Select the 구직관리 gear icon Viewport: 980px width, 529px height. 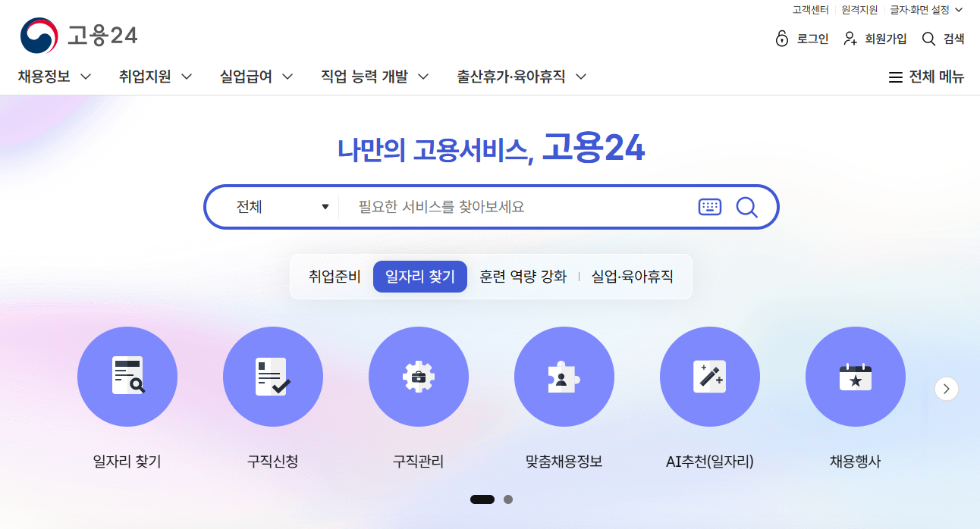pyautogui.click(x=419, y=377)
